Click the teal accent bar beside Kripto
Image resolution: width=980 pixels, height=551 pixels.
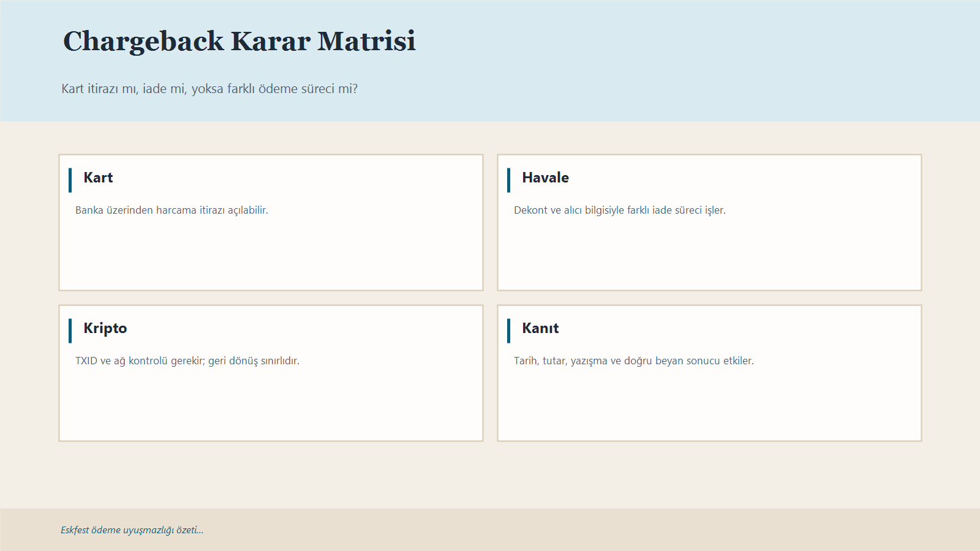coord(70,328)
